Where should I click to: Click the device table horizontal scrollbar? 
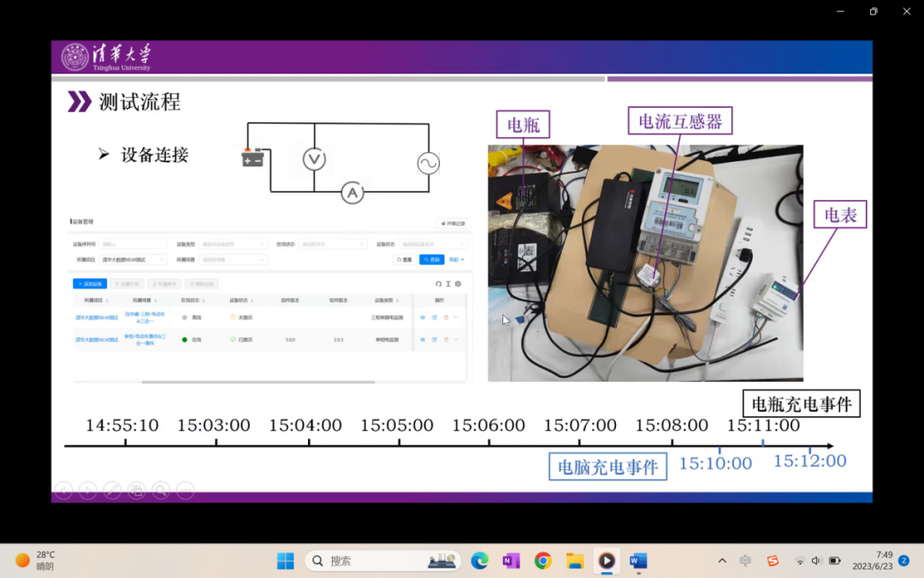tap(258, 382)
